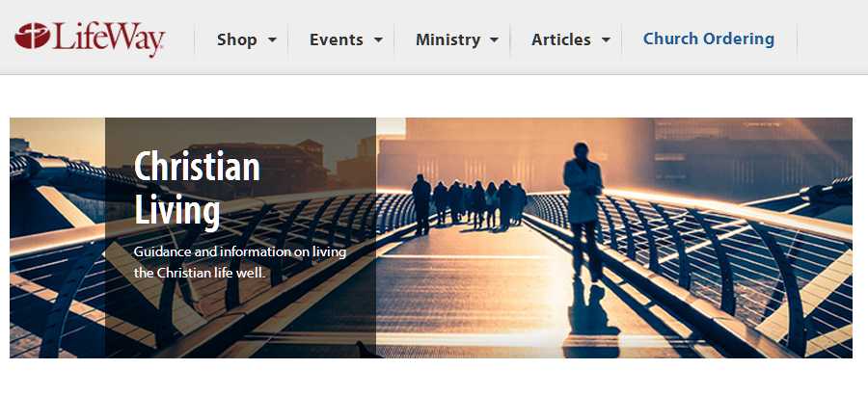This screenshot has width=868, height=396.
Task: Click the dark overlay panel behind heading
Action: pos(240,237)
